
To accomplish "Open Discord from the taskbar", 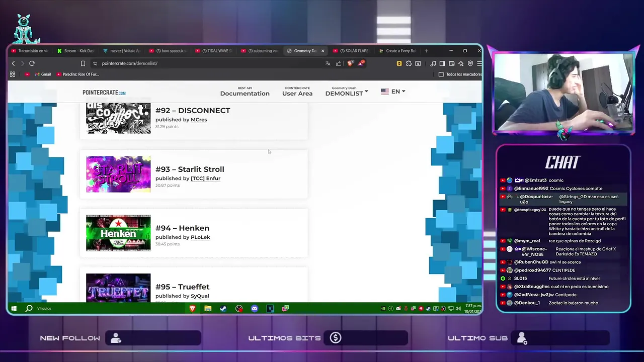I will pyautogui.click(x=255, y=308).
